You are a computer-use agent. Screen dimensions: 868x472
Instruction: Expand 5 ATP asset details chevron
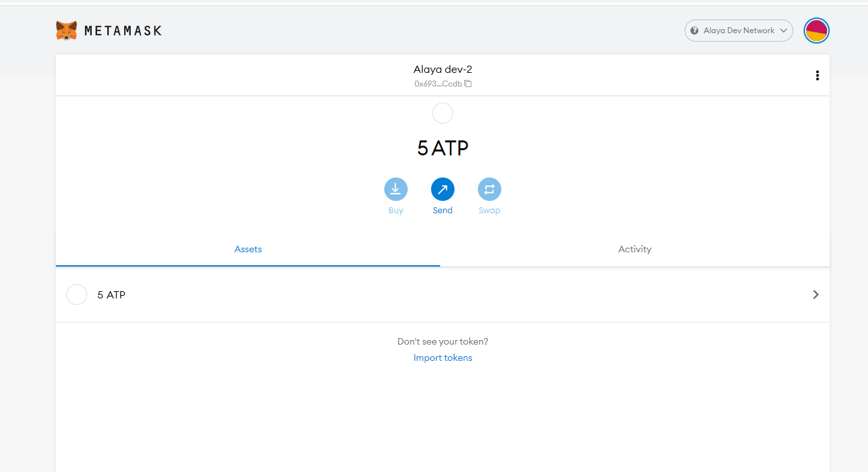point(816,295)
